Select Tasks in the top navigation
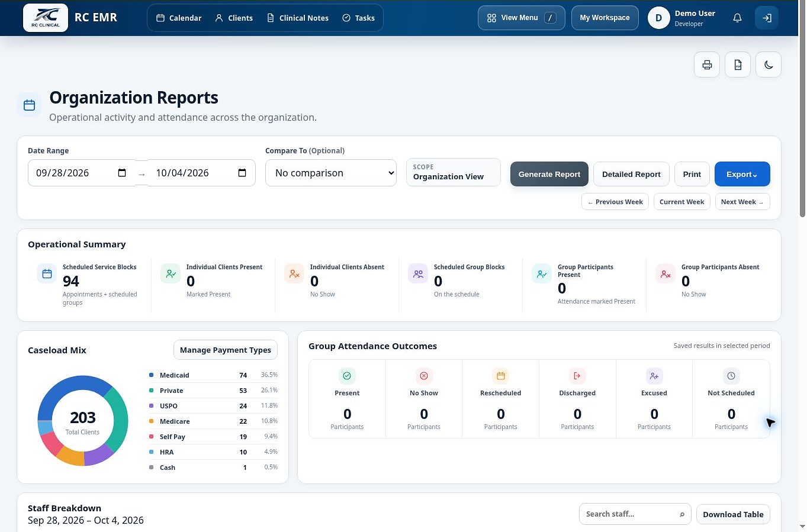This screenshot has width=807, height=532. pyautogui.click(x=358, y=18)
